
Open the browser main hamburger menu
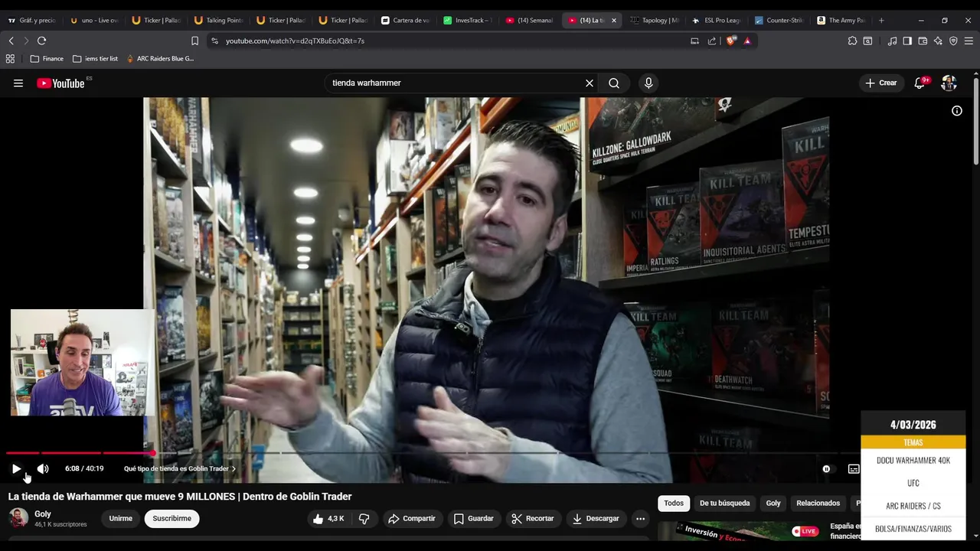tap(969, 41)
